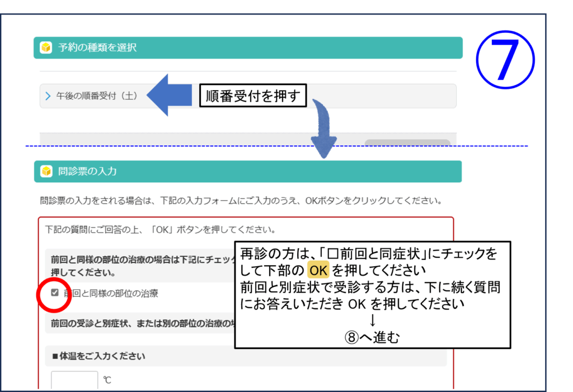Click the blue chevron before 午後の順番受付
The image size is (573, 392).
click(x=48, y=96)
